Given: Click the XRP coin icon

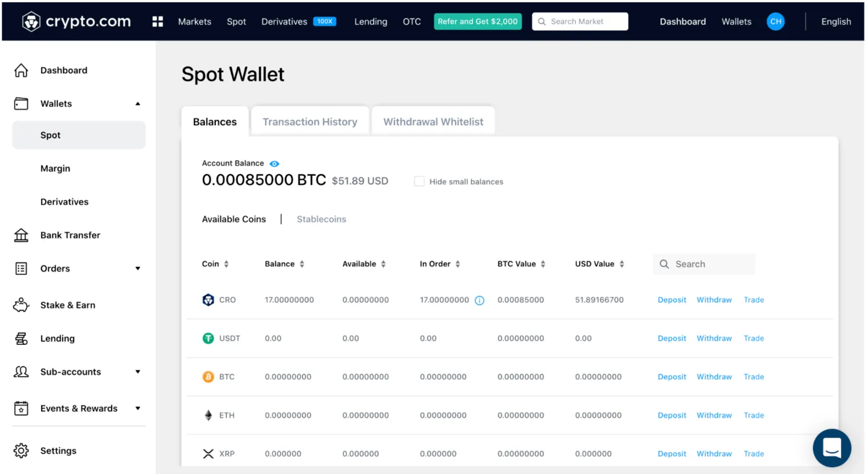Looking at the screenshot, I should 208,454.
